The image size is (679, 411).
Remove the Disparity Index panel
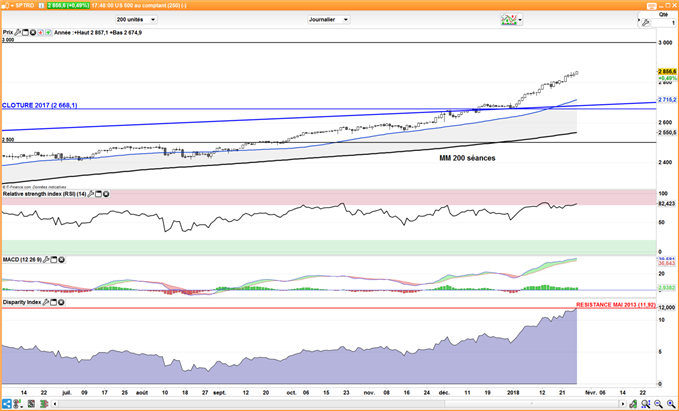click(x=61, y=302)
